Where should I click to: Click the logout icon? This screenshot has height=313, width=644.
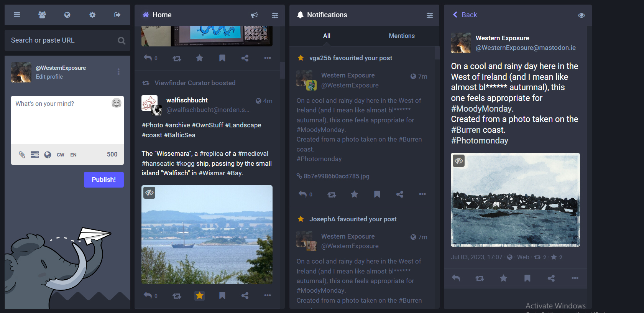[117, 15]
